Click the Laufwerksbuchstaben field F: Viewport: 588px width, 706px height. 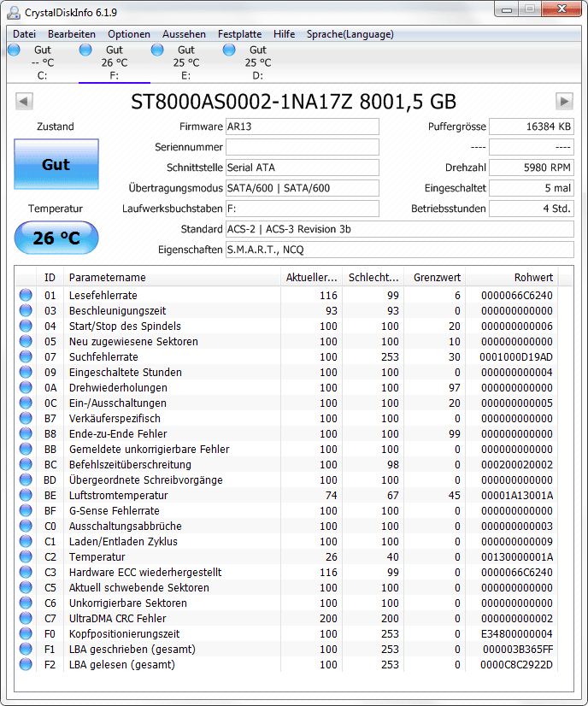click(x=302, y=209)
